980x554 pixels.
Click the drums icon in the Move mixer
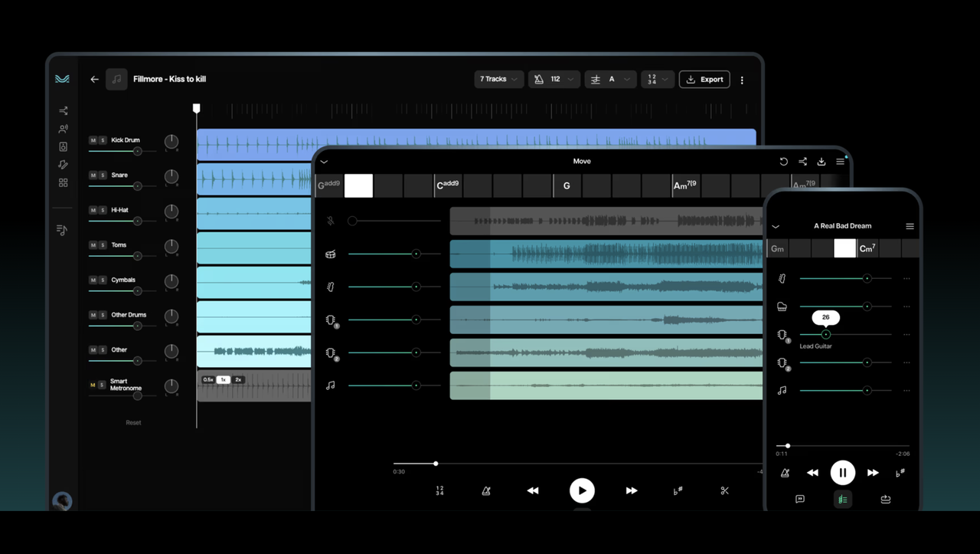(x=331, y=254)
